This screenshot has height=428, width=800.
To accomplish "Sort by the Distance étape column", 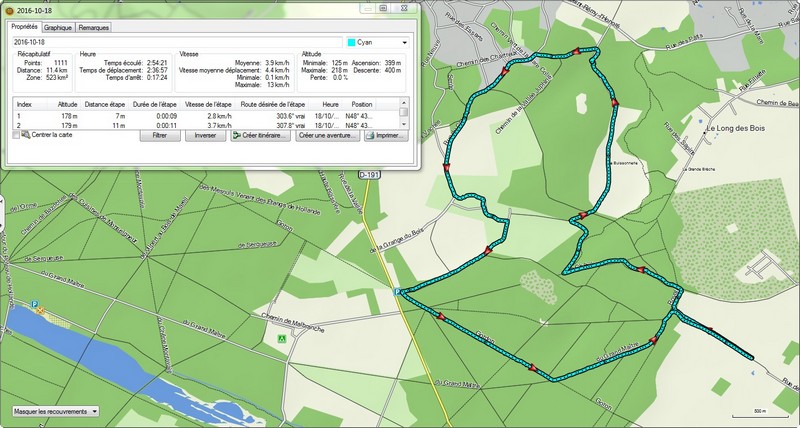I will pos(105,104).
